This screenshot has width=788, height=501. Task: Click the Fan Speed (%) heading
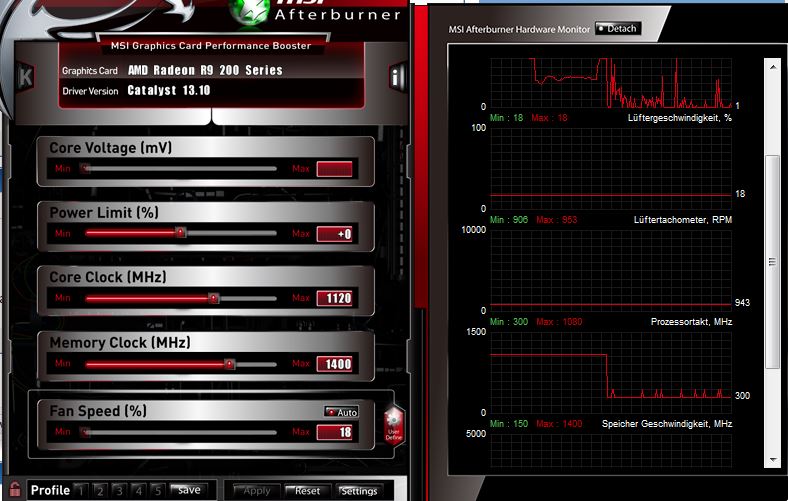[98, 411]
